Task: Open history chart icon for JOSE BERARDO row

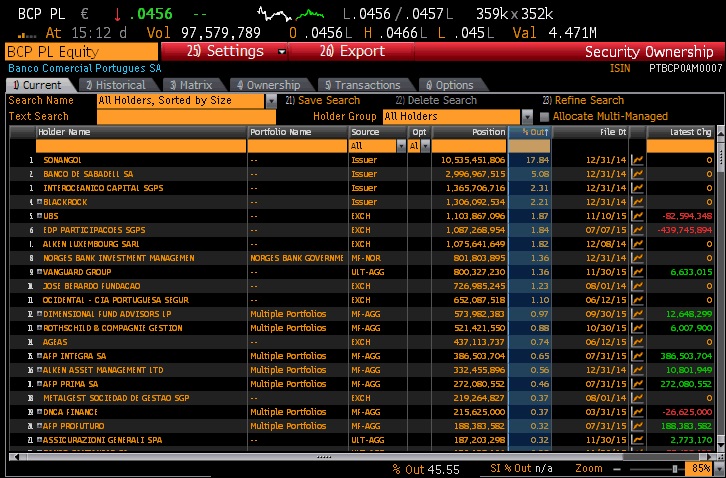Action: (638, 286)
